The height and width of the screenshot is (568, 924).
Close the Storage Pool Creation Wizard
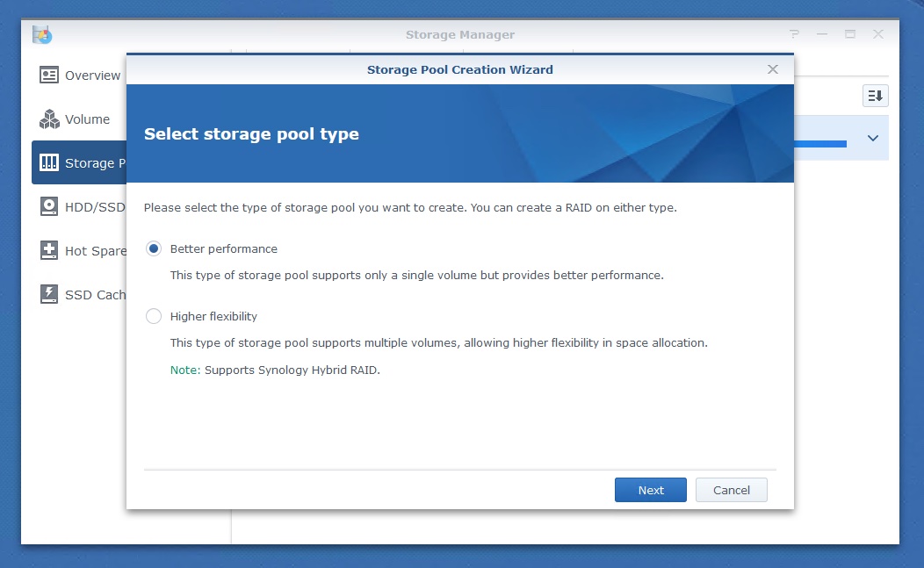tap(773, 69)
